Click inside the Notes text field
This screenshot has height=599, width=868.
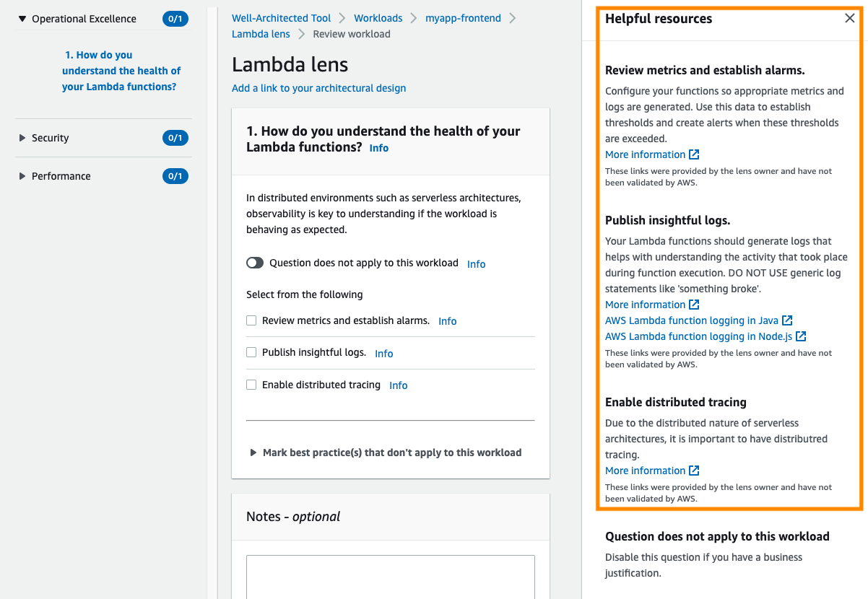(390, 577)
